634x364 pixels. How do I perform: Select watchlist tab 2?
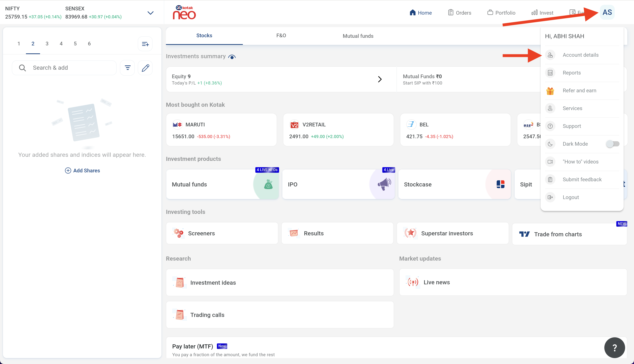[x=33, y=44]
